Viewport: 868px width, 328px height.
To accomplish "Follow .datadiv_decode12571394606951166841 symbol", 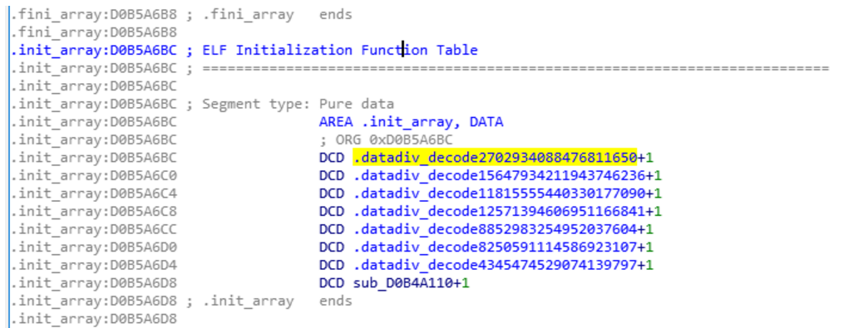I will 499,211.
